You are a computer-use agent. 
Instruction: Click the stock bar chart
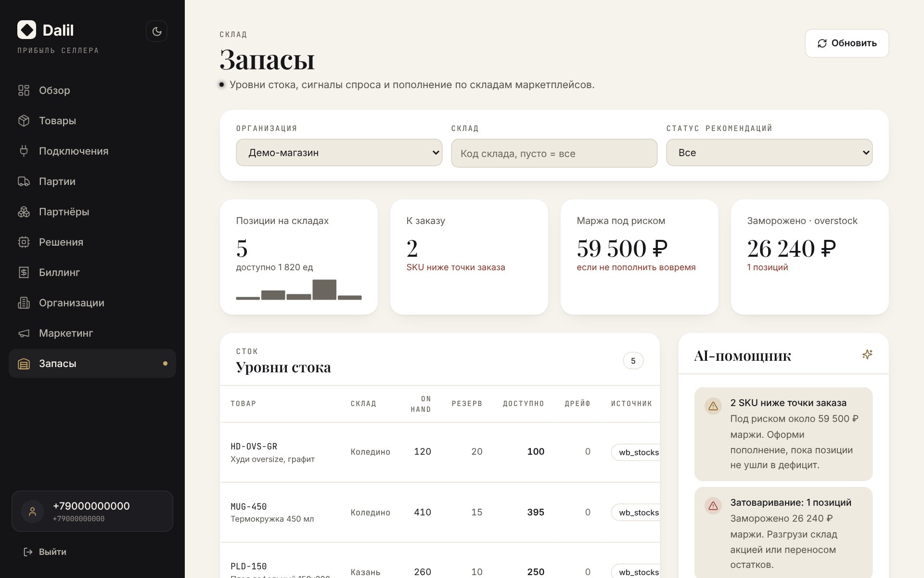[299, 289]
